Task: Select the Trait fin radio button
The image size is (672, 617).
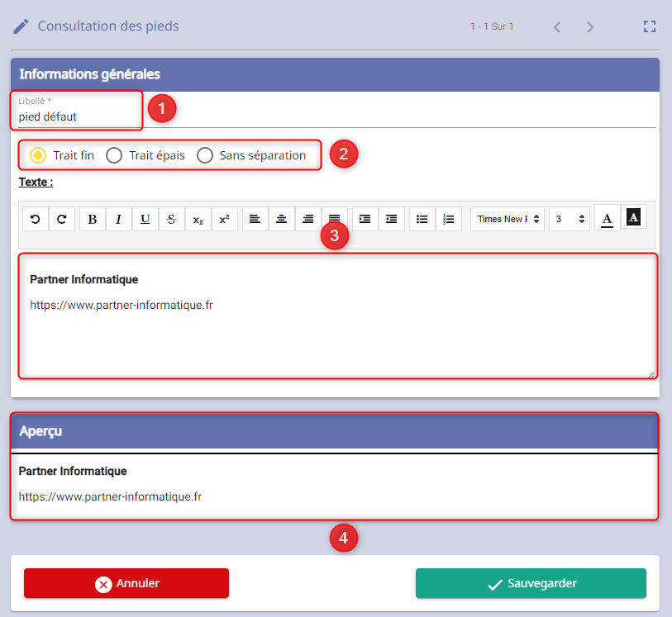Action: pos(38,155)
